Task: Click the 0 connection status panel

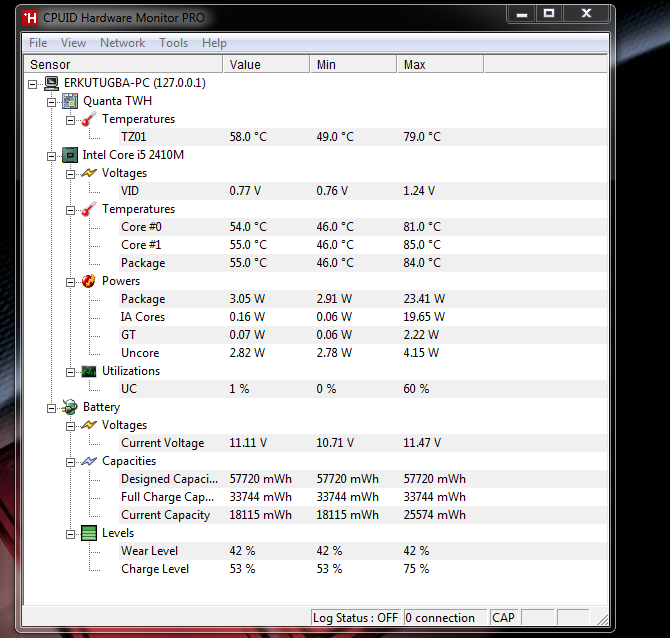Action: pyautogui.click(x=445, y=618)
